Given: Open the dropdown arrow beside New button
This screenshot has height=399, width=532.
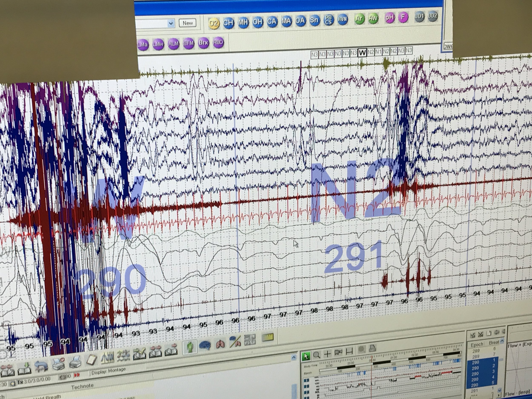Looking at the screenshot, I should tap(171, 24).
